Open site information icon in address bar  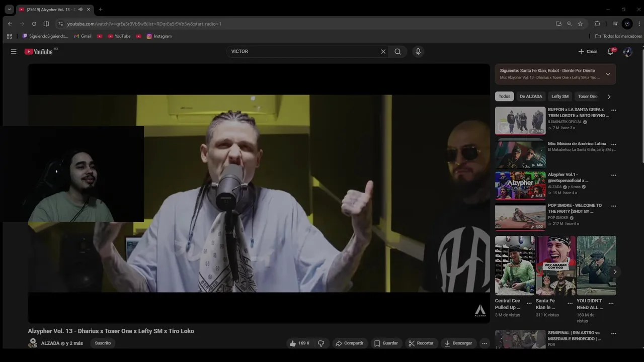pyautogui.click(x=60, y=24)
